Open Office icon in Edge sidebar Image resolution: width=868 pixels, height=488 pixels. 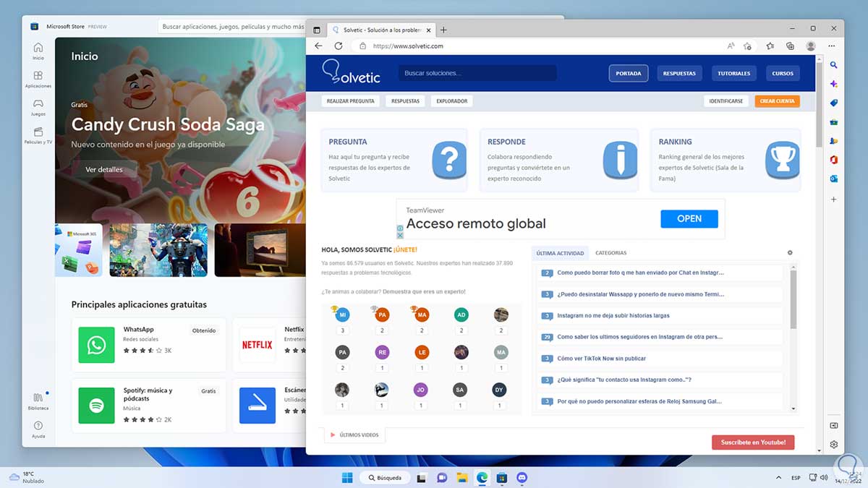click(x=833, y=159)
